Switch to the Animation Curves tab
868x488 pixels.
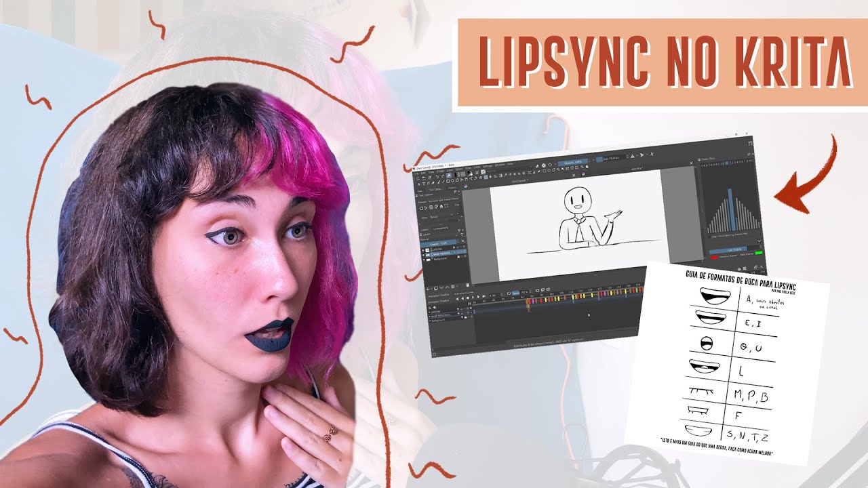465,293
